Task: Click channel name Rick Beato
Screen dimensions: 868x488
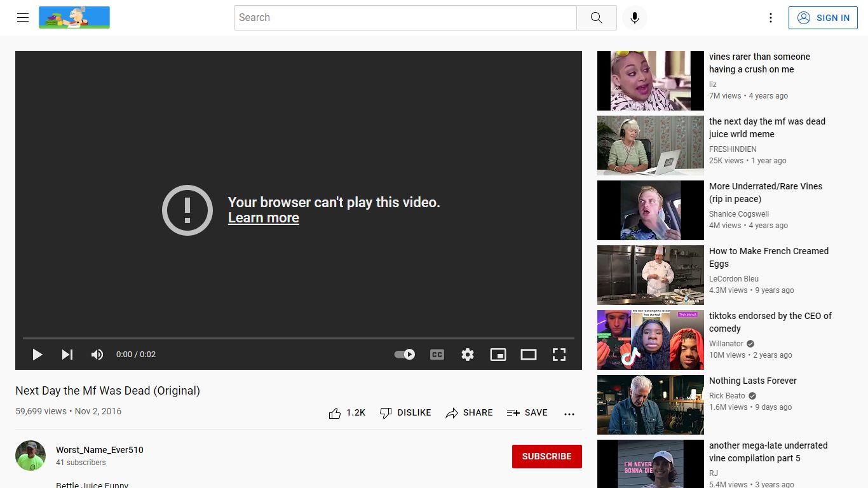Action: (x=727, y=396)
